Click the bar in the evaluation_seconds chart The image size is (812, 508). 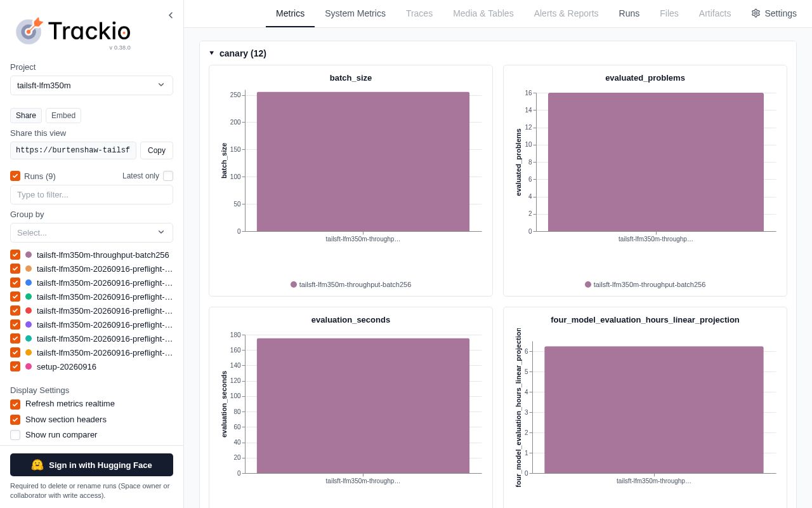[x=363, y=406]
